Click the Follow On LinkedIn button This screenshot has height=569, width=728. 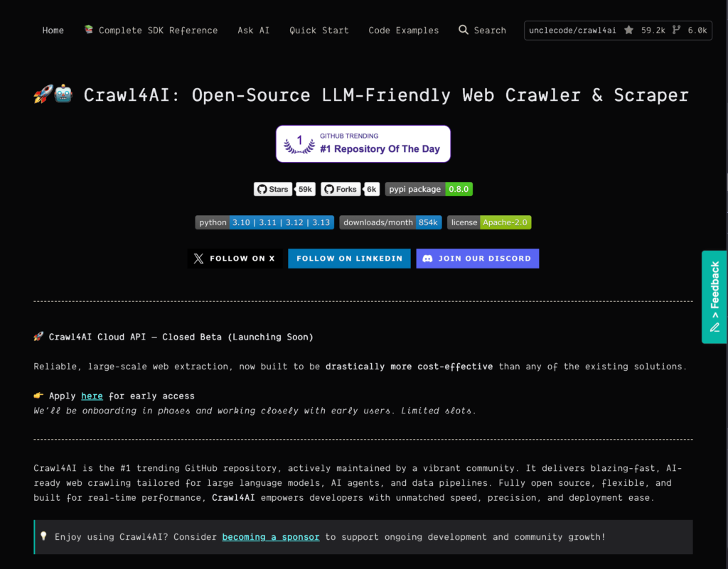point(349,258)
